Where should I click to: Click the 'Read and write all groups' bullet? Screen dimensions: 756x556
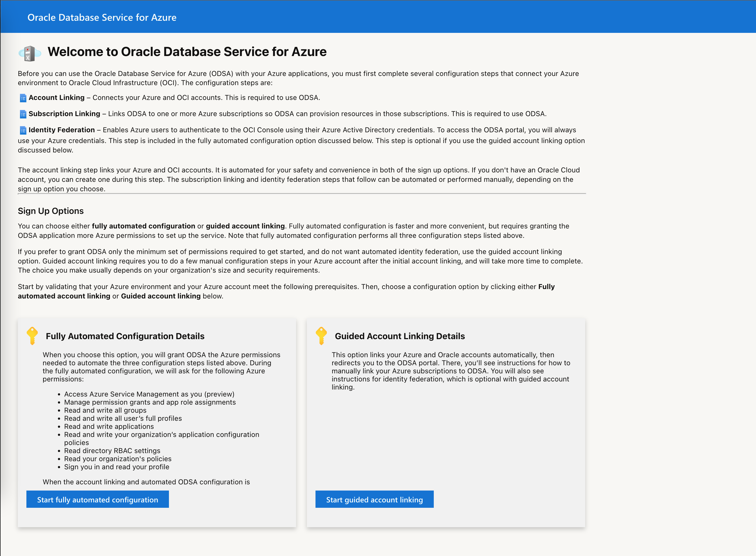105,410
